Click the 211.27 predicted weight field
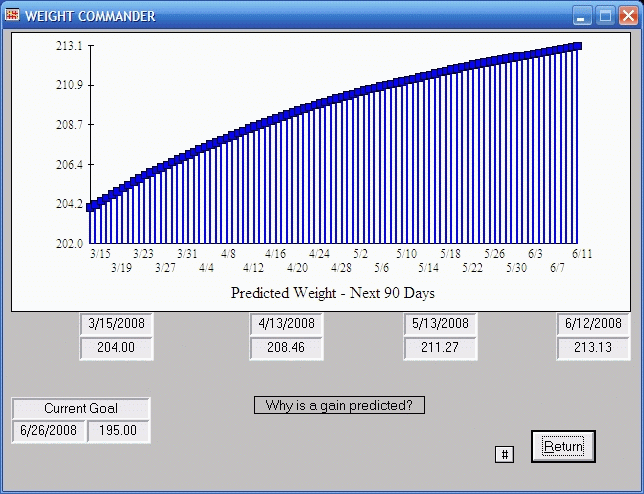Image resolution: width=644 pixels, height=494 pixels. point(440,348)
